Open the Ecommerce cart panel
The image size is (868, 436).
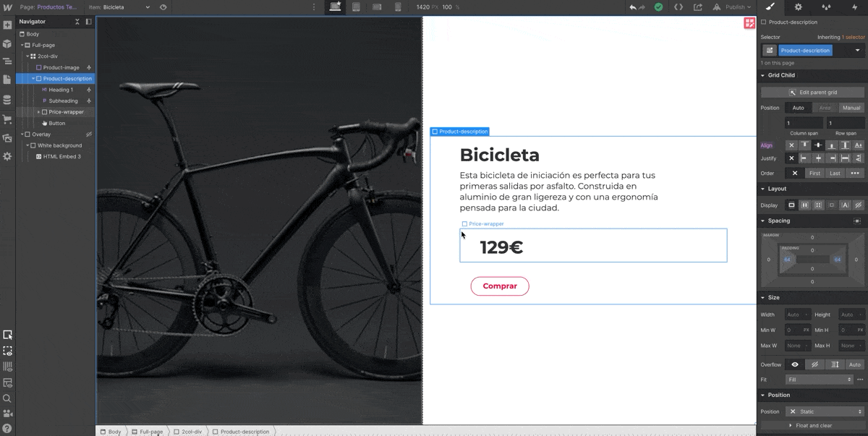coord(7,119)
